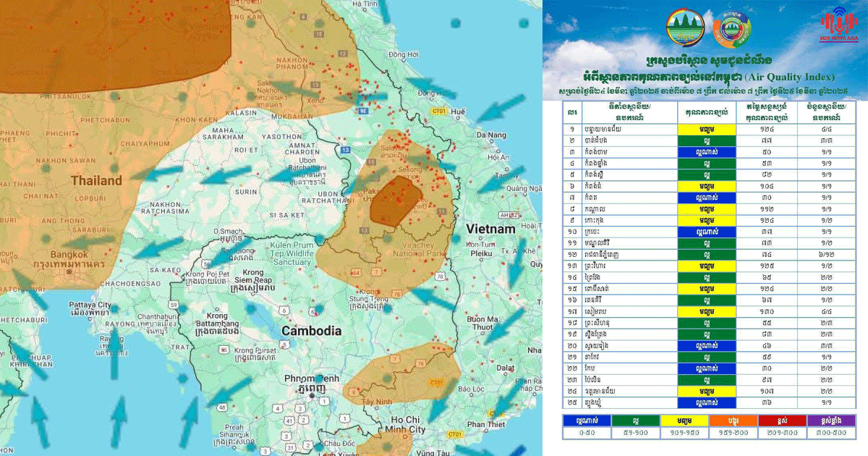
Task: Select the Cambodia country label
Action: pyautogui.click(x=311, y=331)
